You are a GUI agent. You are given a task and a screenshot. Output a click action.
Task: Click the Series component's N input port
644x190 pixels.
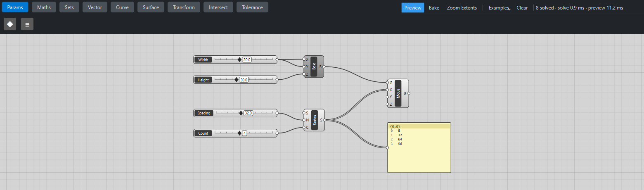(x=304, y=120)
